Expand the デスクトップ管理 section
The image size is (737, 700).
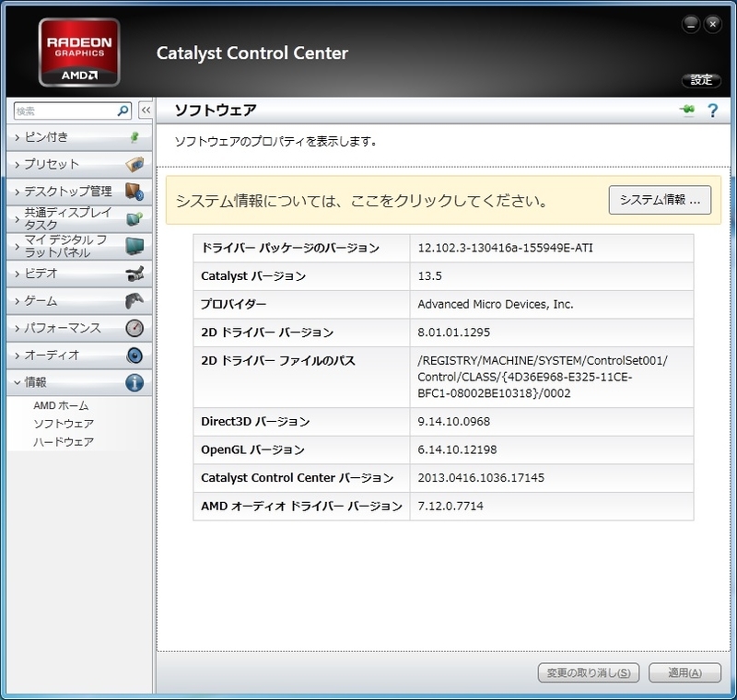point(79,192)
